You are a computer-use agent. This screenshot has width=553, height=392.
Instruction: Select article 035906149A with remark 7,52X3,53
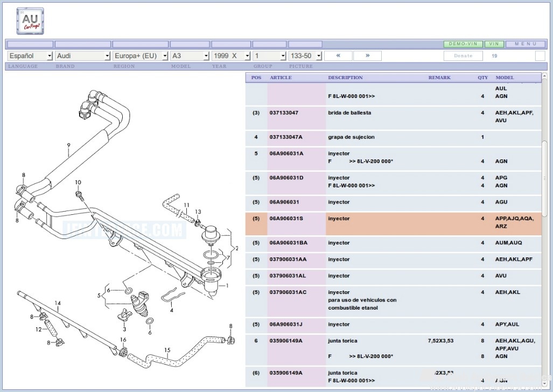pyautogui.click(x=286, y=341)
